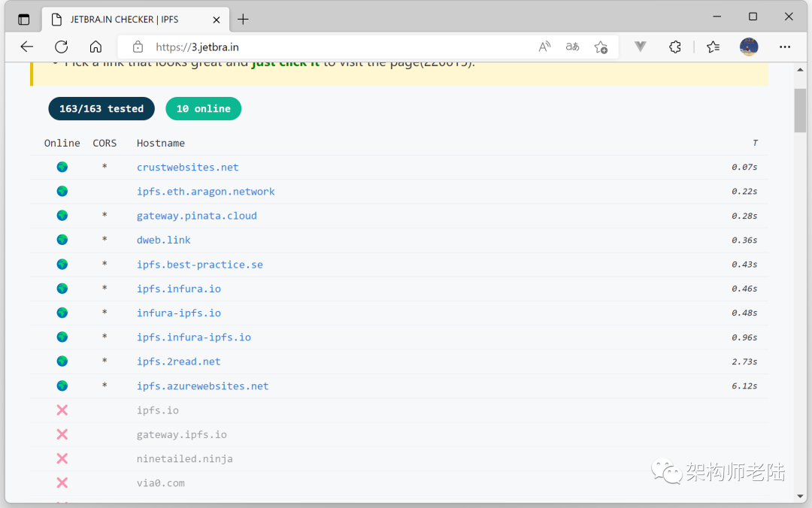Click the Online column header
Viewport: 812px width, 508px height.
pyautogui.click(x=62, y=143)
